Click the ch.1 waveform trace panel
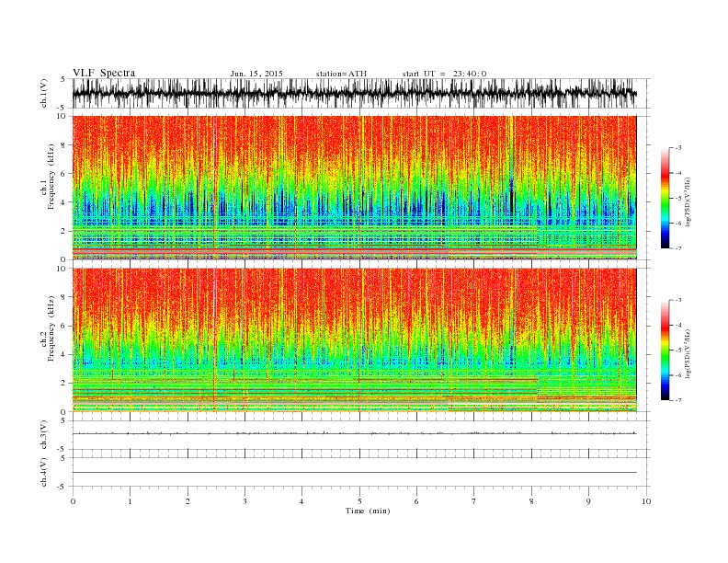Image resolution: width=728 pixels, height=563 pixels. (361, 93)
